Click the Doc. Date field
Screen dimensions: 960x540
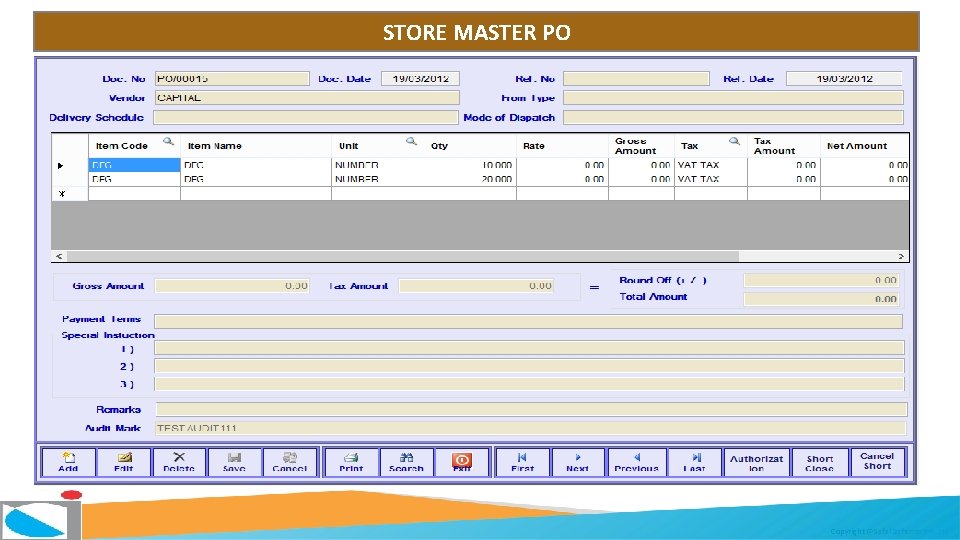[x=420, y=78]
